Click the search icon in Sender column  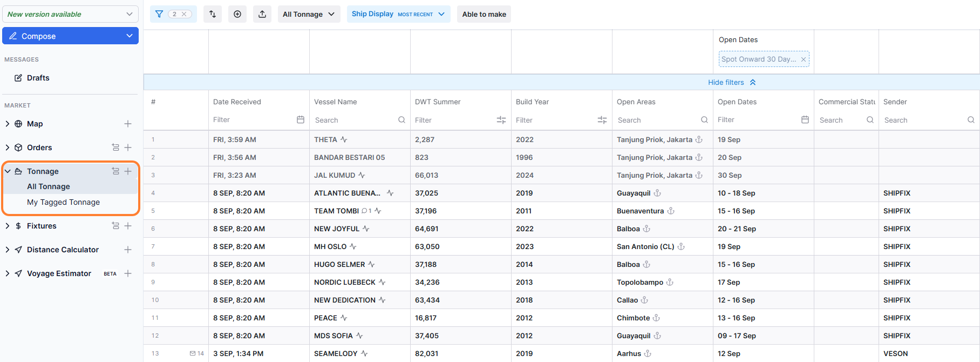(x=971, y=120)
